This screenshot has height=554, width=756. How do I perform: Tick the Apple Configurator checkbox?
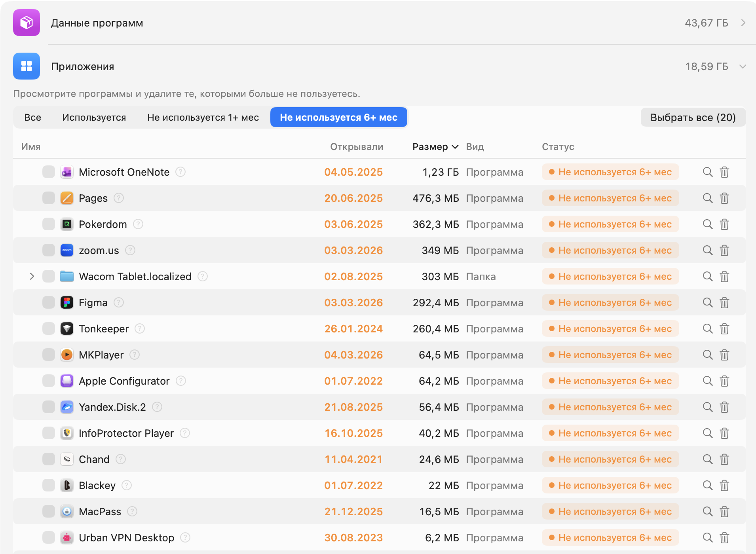point(49,381)
